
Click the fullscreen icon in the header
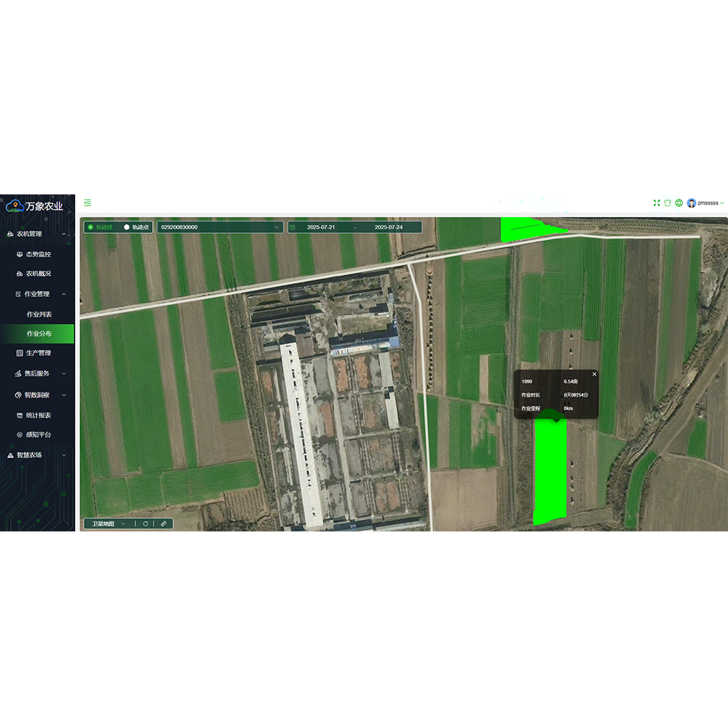coord(657,203)
